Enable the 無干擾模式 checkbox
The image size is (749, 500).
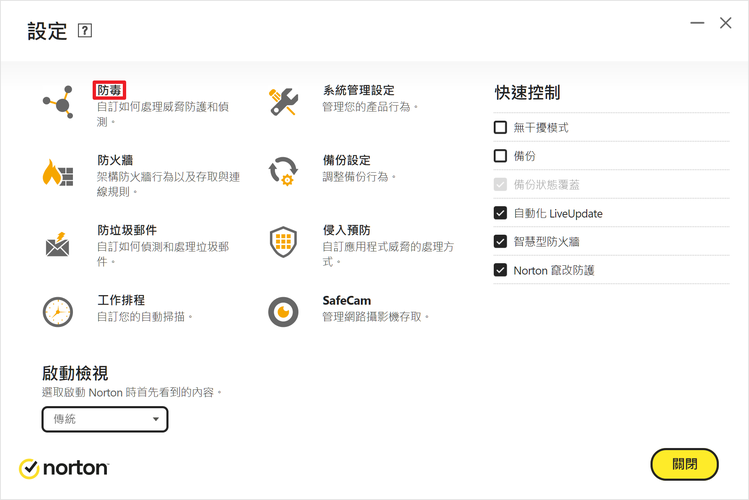coord(500,128)
